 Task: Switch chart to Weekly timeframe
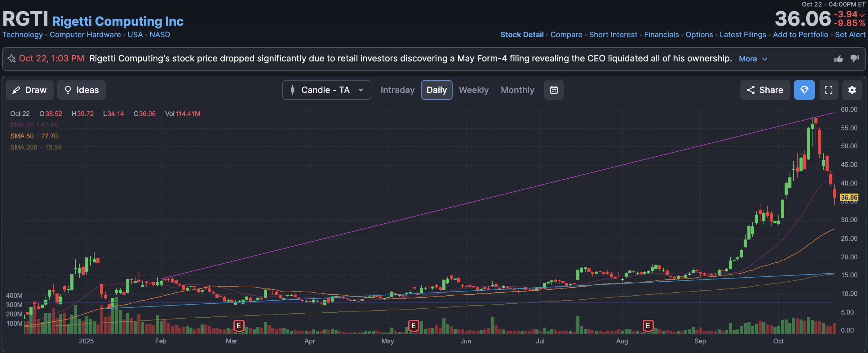coord(473,90)
